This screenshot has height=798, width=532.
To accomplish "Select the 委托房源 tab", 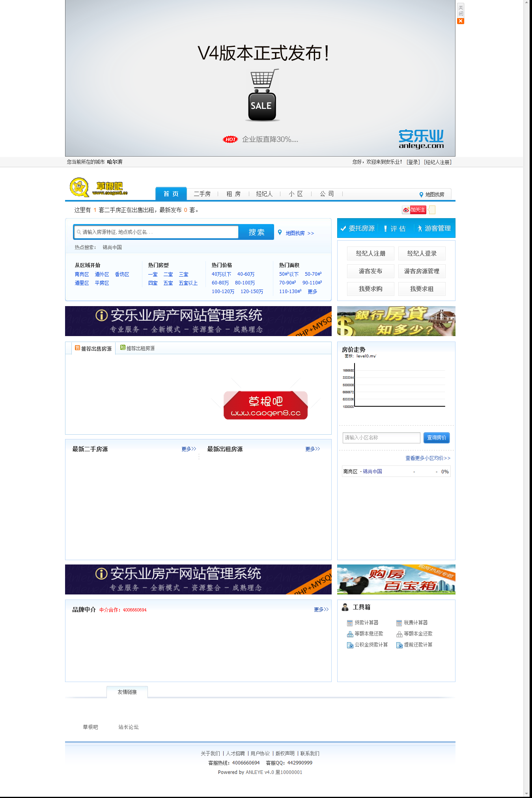I will coord(357,228).
